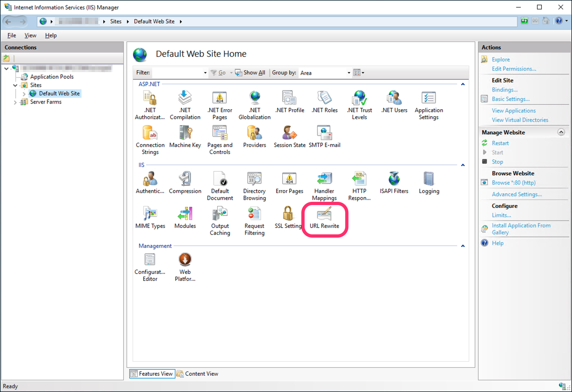Expand the Server Farms tree node
The width and height of the screenshot is (572, 392).
click(15, 102)
